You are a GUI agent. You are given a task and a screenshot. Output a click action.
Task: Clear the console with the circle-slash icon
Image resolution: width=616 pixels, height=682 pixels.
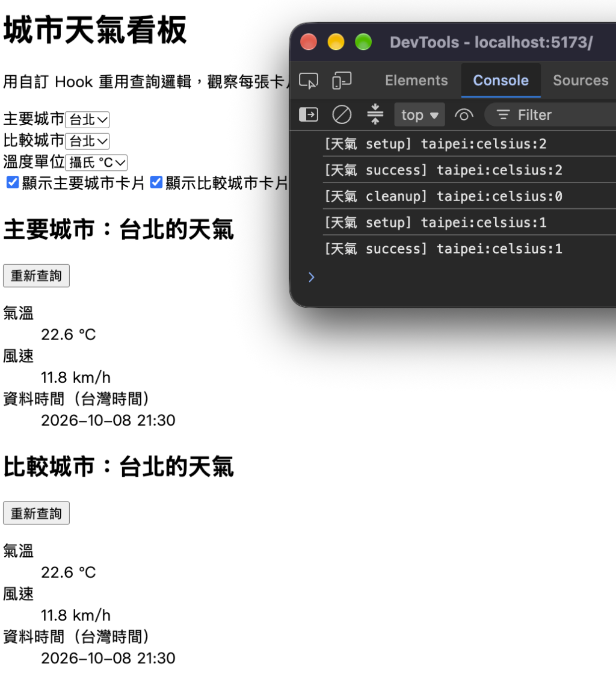coord(342,115)
